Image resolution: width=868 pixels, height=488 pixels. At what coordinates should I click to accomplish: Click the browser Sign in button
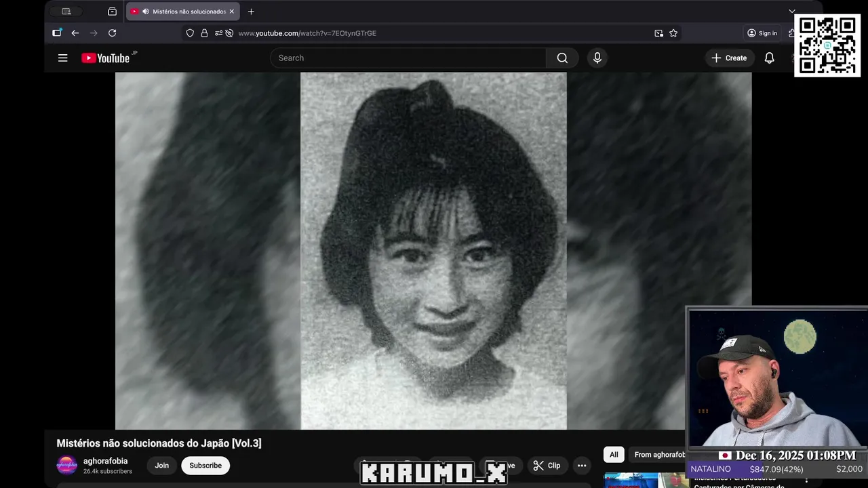[762, 33]
